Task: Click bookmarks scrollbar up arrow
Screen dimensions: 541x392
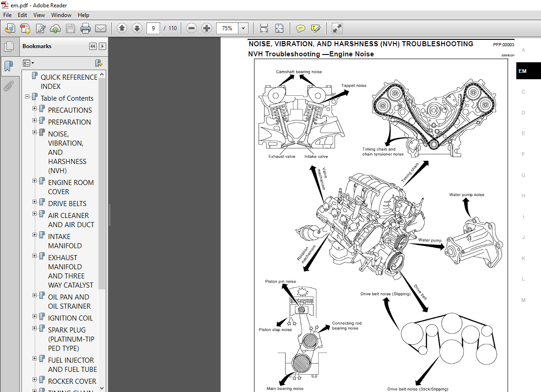Action: click(102, 74)
